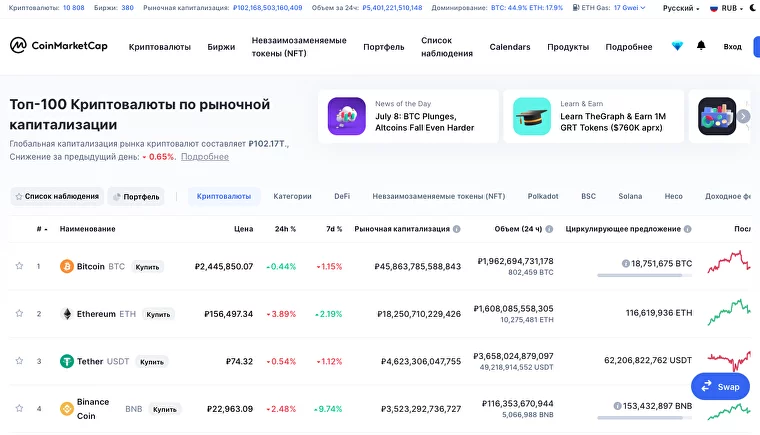The image size is (760, 435).
Task: Star Bitcoin to add to watchlist
Action: (19, 266)
